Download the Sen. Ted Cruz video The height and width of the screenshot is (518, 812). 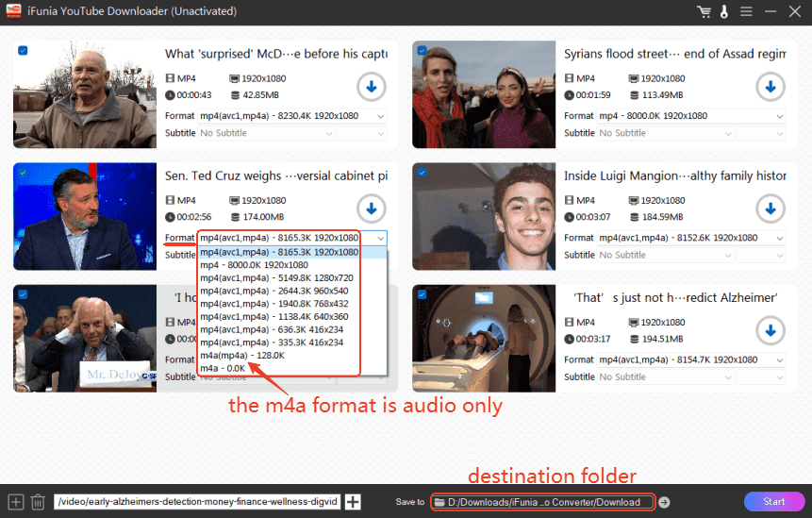[x=372, y=208]
